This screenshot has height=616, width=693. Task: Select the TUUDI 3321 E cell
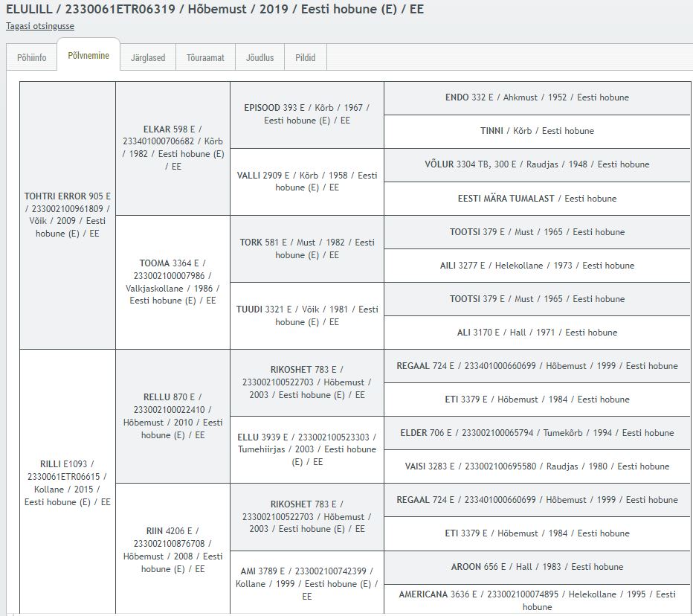tap(307, 315)
